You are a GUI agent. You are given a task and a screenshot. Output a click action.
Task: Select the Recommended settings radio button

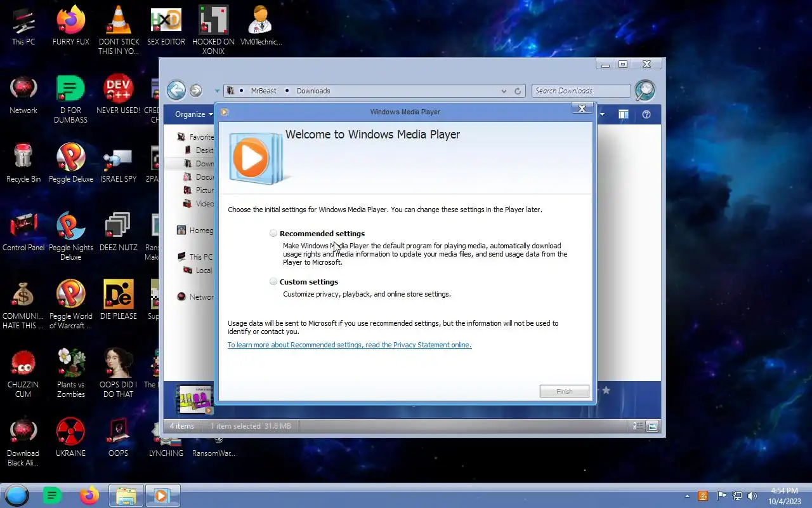tap(273, 233)
